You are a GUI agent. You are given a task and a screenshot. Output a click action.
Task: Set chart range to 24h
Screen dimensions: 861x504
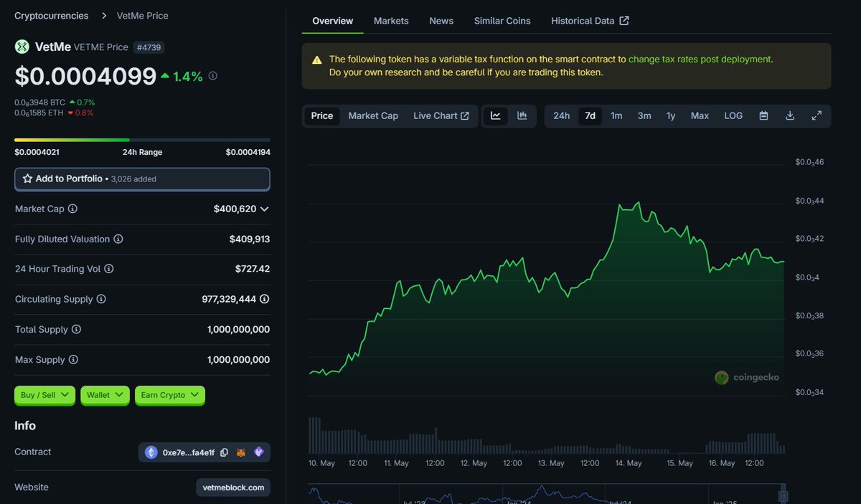(x=562, y=115)
